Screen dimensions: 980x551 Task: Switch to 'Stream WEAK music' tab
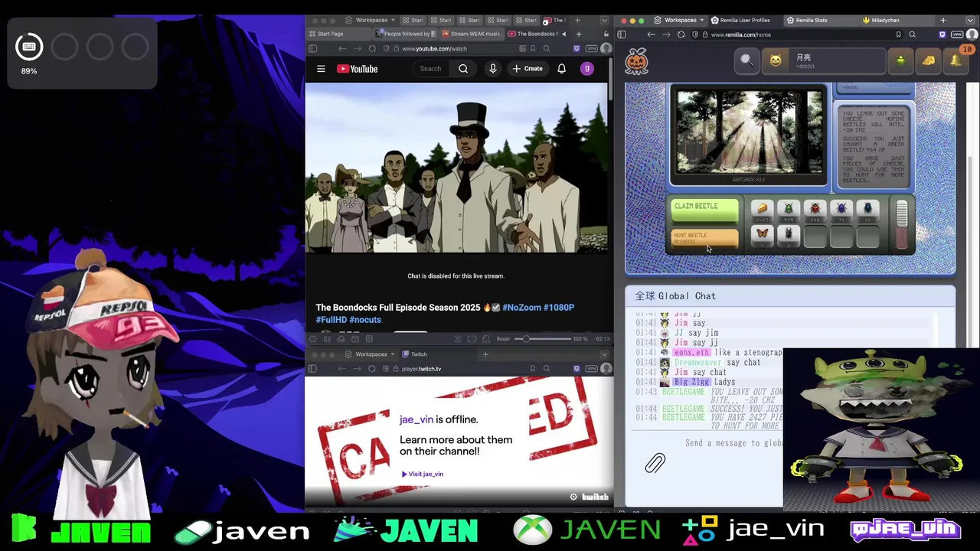point(471,34)
